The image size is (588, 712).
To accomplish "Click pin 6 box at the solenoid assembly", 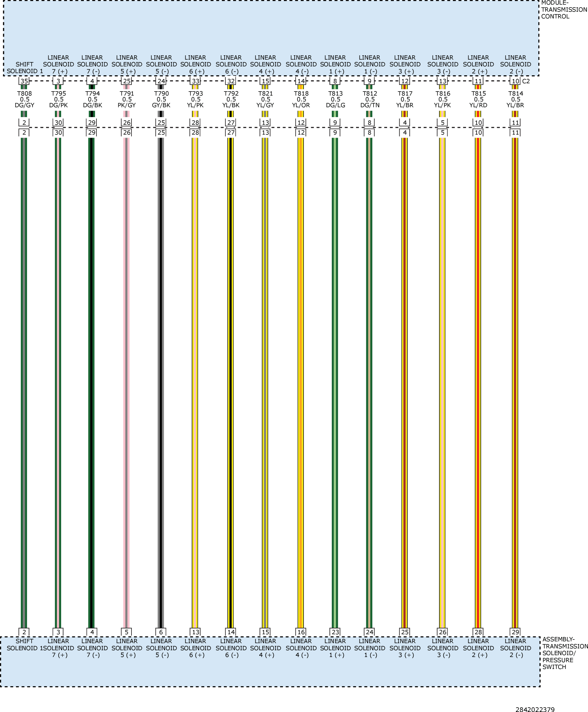I will pos(161,632).
